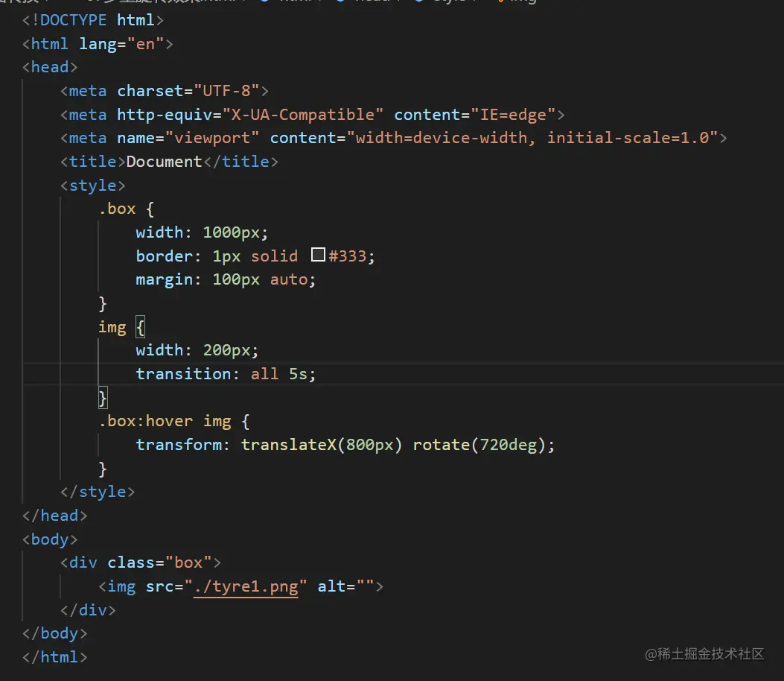
Task: Click the content="IE=edge" attribute
Action: tap(475, 115)
